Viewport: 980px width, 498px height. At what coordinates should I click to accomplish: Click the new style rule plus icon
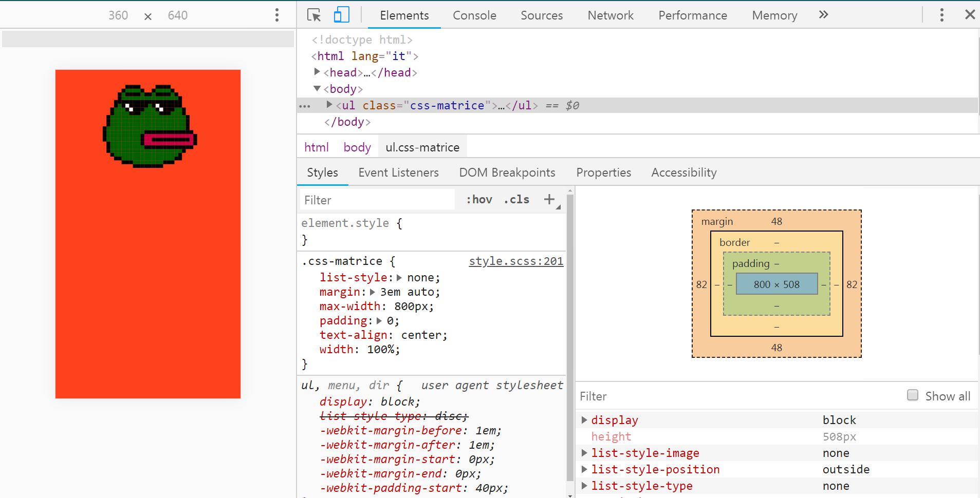click(549, 199)
